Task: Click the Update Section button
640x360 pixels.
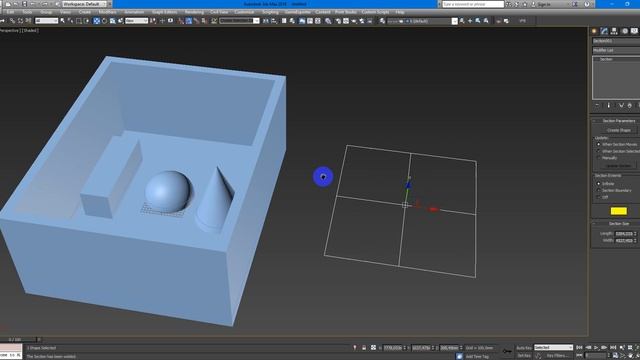Action: (618, 166)
